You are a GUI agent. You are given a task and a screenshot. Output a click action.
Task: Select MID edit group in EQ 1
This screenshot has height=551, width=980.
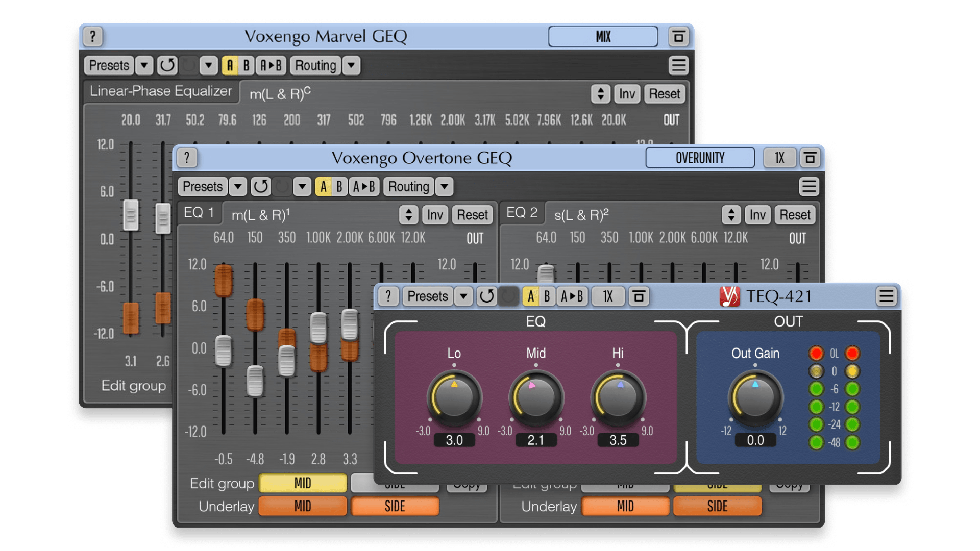point(303,483)
